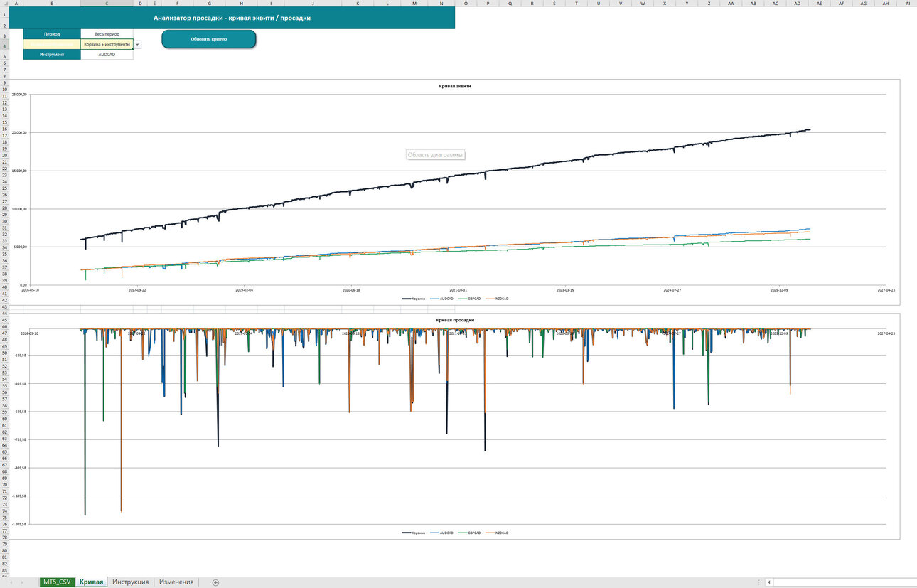917x588 pixels.
Task: Click the 'Обновить кривую' button
Action: click(x=208, y=39)
